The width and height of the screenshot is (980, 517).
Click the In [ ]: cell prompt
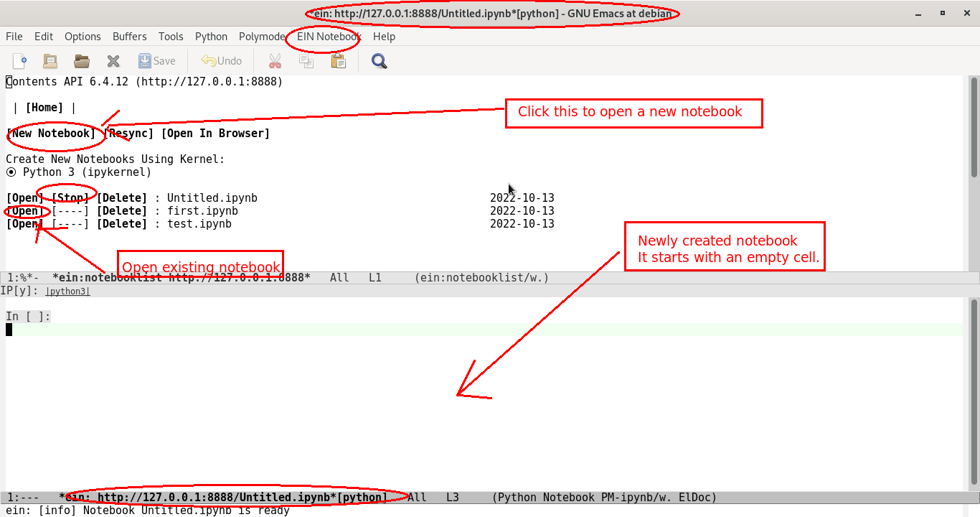pyautogui.click(x=28, y=317)
